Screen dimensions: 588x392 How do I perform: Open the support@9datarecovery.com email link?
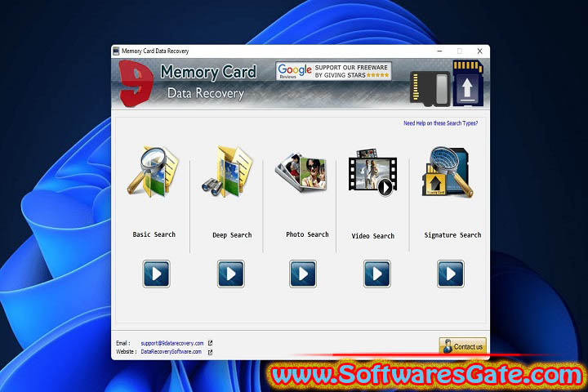172,343
